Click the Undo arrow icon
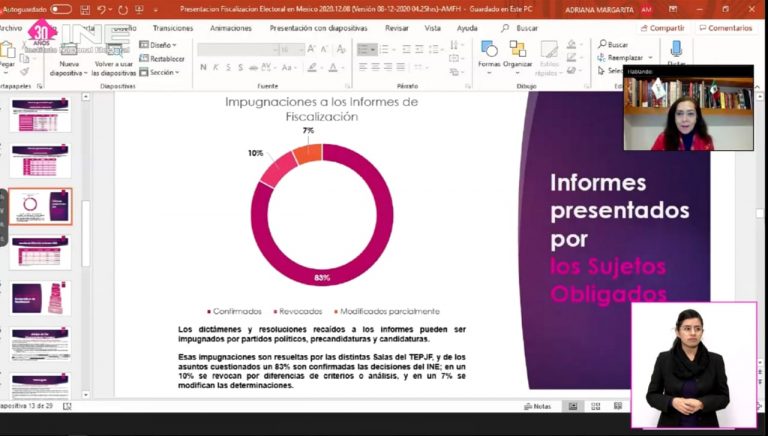 [101, 9]
